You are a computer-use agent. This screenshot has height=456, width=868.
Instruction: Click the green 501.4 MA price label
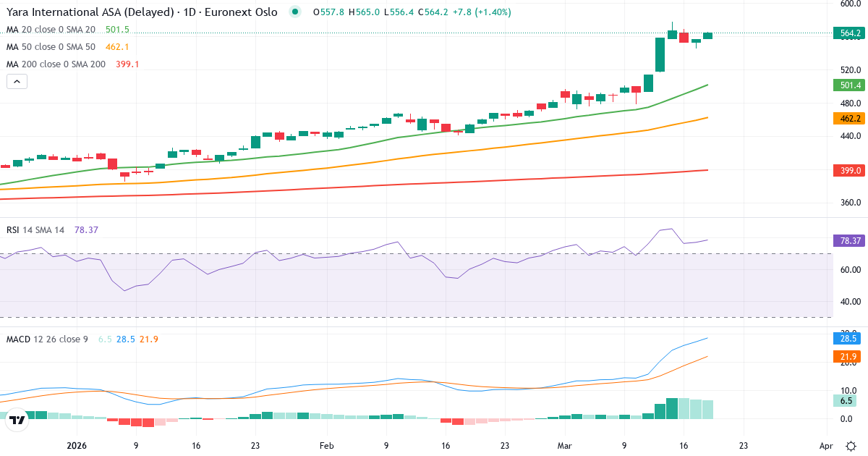tap(846, 85)
